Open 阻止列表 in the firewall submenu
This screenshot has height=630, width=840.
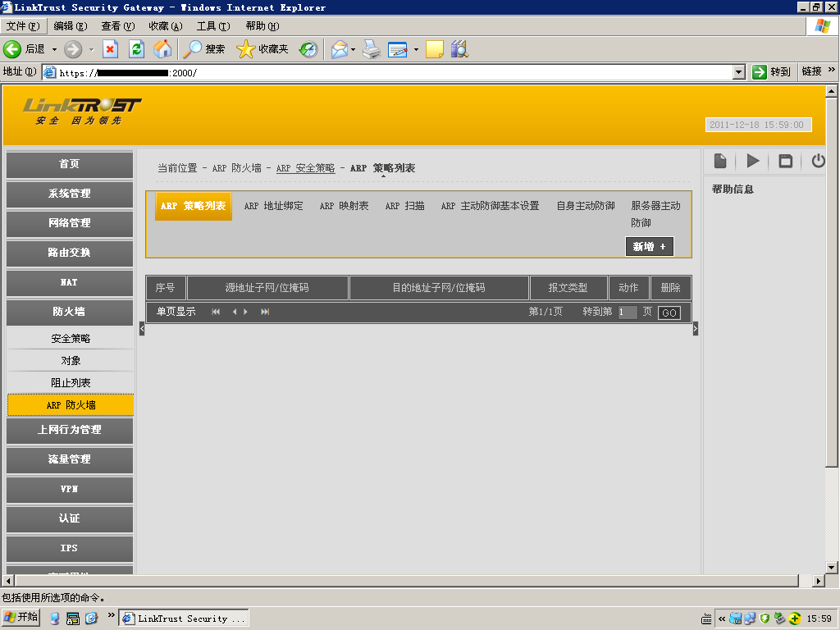point(71,382)
